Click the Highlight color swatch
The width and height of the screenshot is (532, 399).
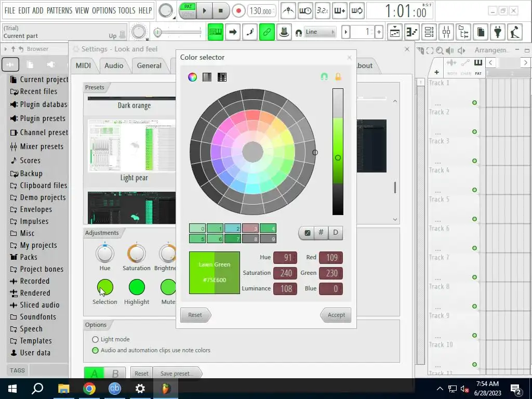137,287
